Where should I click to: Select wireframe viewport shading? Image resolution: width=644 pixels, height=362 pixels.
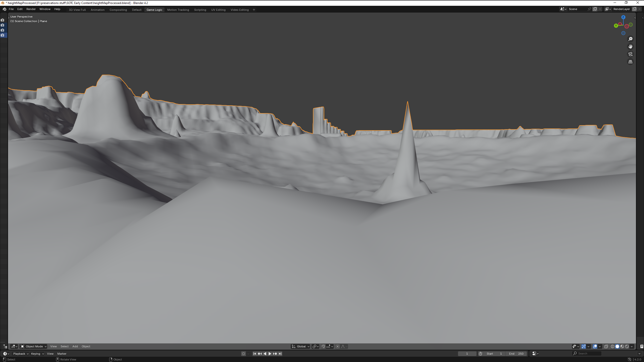[x=613, y=346]
